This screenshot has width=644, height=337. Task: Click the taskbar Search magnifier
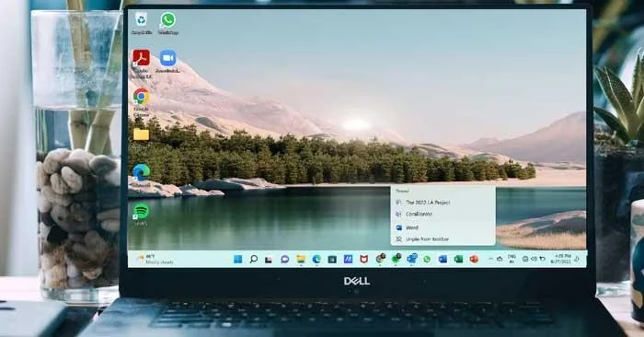(x=253, y=260)
